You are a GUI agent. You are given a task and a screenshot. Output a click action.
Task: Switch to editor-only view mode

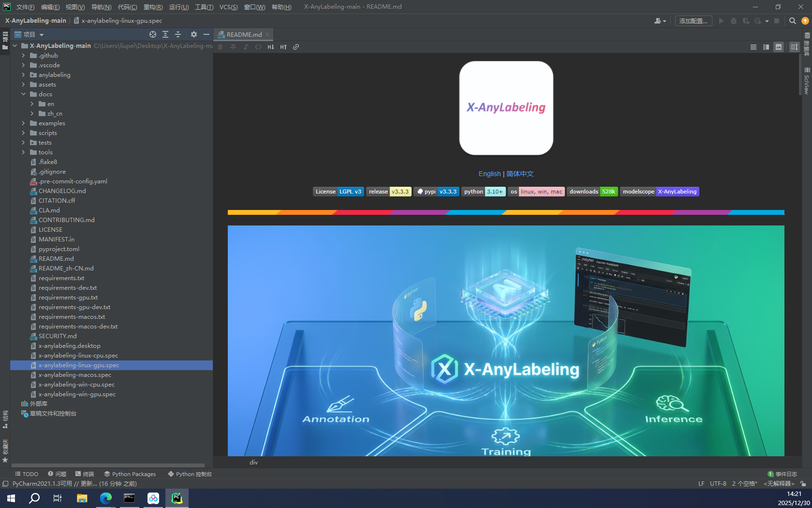(x=753, y=47)
